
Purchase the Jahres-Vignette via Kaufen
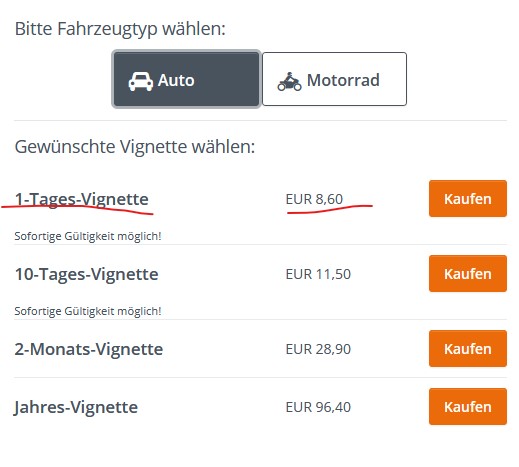468,407
